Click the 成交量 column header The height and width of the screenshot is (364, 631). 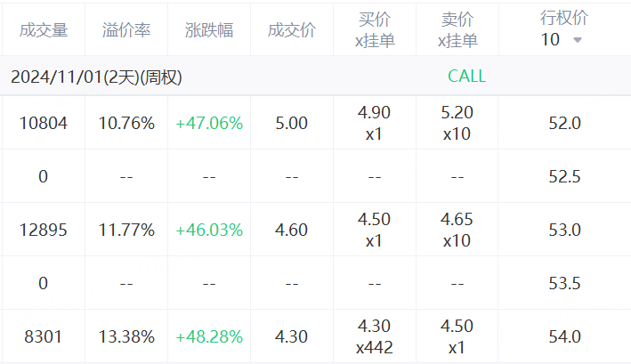(x=43, y=30)
